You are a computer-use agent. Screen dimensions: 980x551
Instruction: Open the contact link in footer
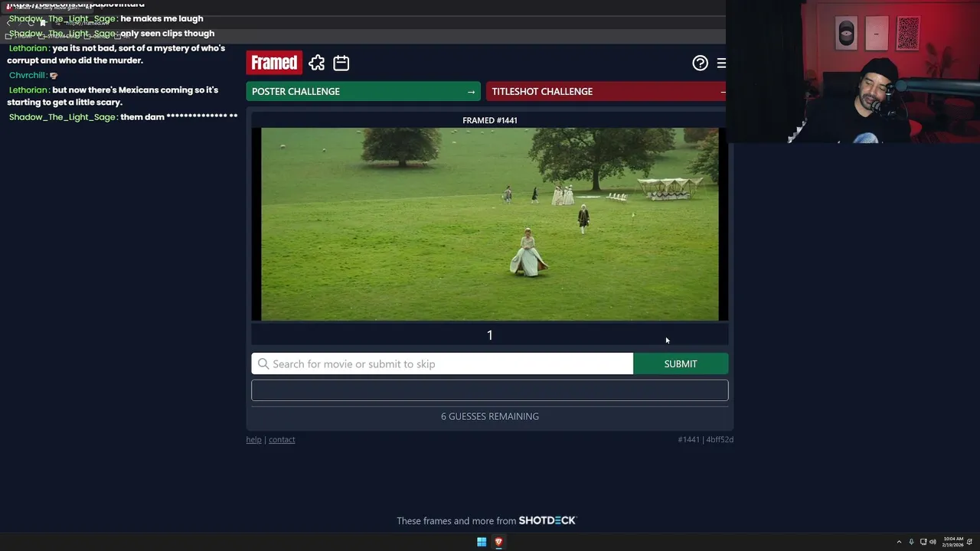(282, 439)
